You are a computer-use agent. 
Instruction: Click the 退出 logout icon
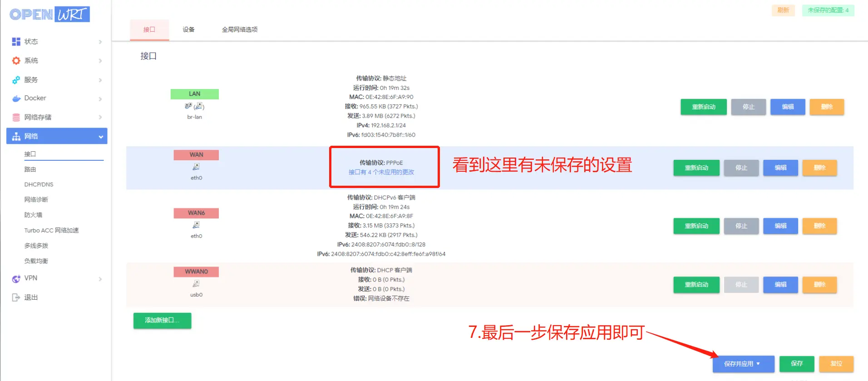pos(16,297)
